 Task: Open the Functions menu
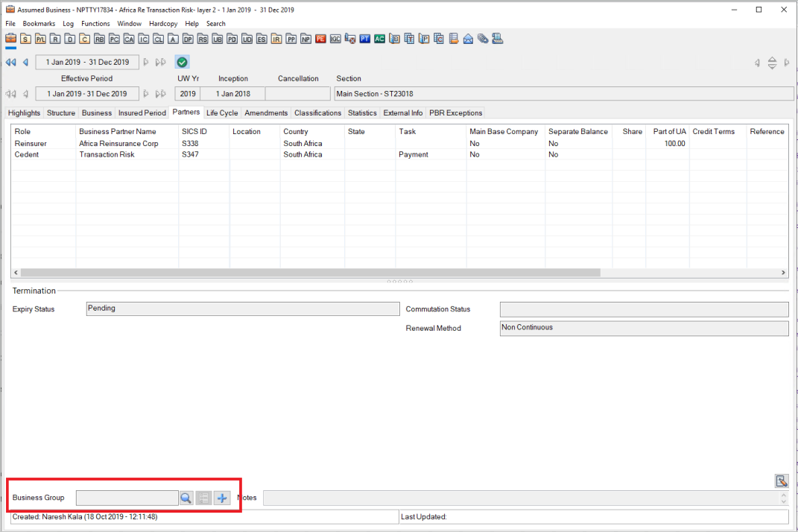pyautogui.click(x=95, y=24)
